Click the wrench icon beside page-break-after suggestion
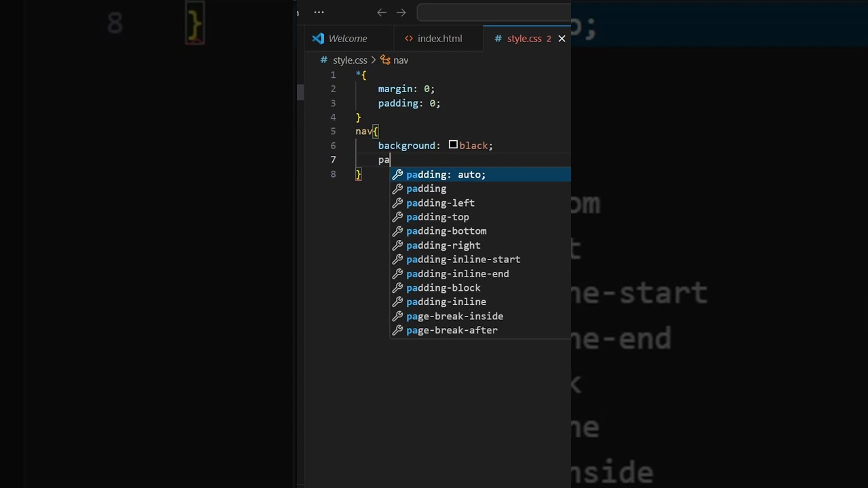 [398, 330]
